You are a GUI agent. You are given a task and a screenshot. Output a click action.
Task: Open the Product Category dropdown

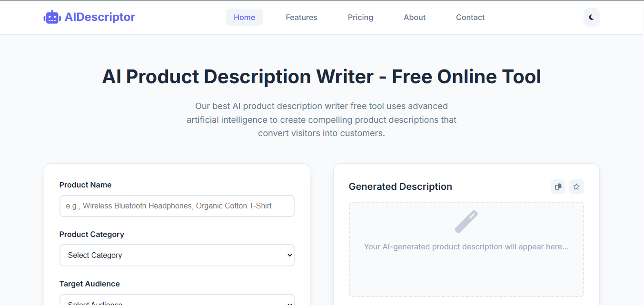click(177, 256)
